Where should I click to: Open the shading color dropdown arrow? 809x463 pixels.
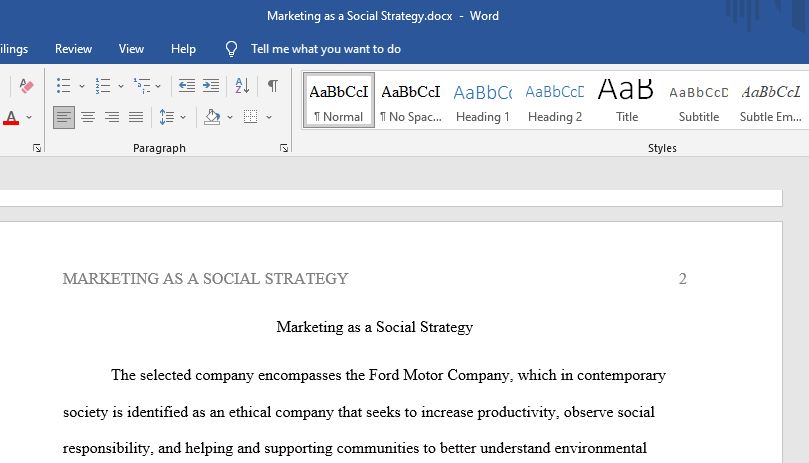click(230, 118)
